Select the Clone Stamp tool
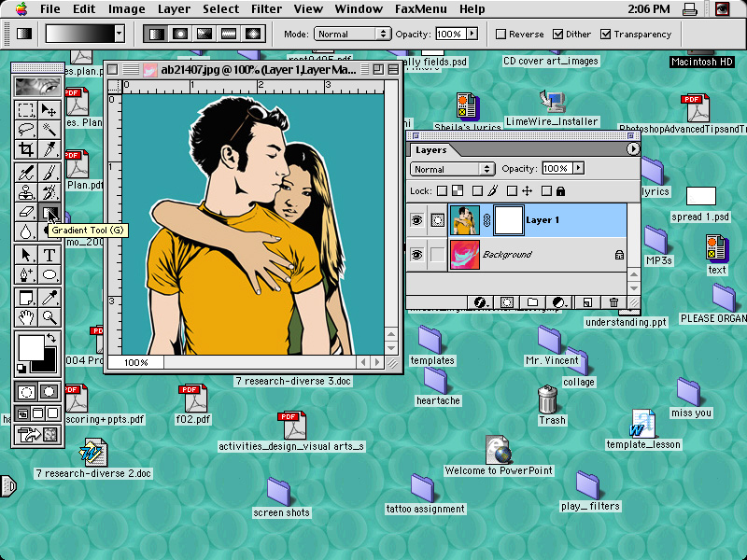This screenshot has height=560, width=747. coord(26,192)
